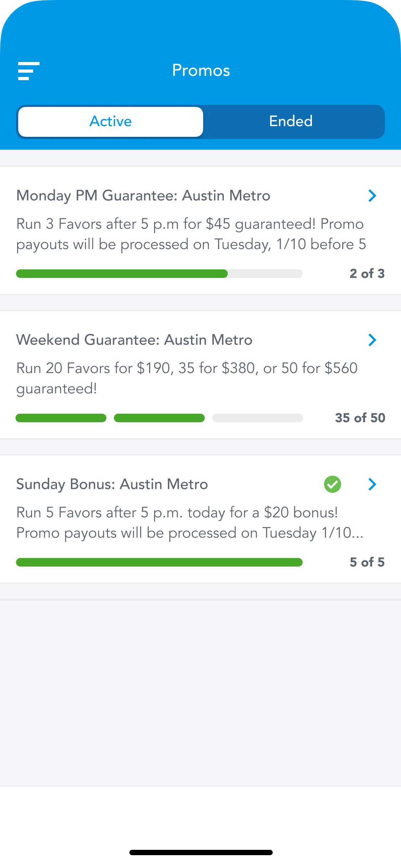
Task: Tap the '2 of 3' progress count
Action: click(367, 274)
